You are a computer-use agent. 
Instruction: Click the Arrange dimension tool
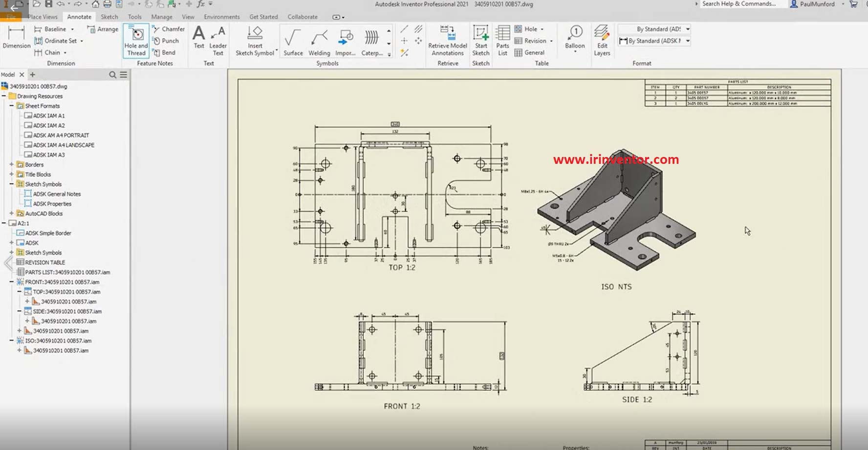coord(103,29)
